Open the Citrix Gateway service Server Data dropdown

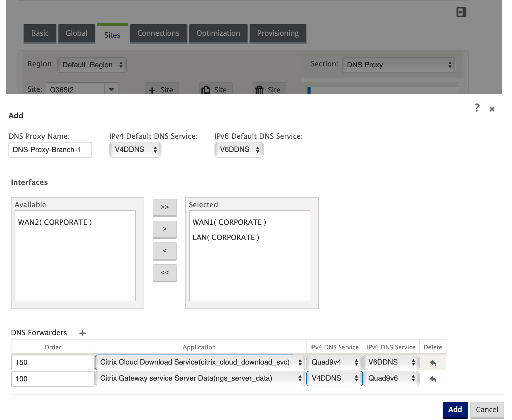200,378
